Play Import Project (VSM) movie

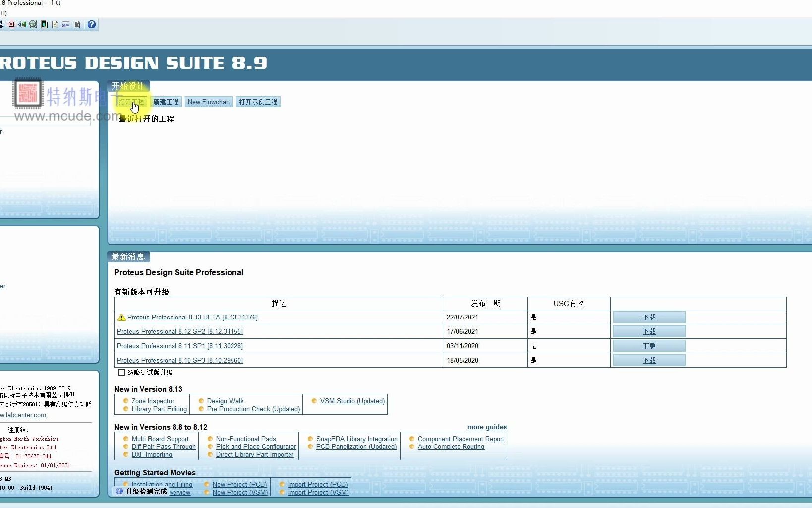pos(318,492)
